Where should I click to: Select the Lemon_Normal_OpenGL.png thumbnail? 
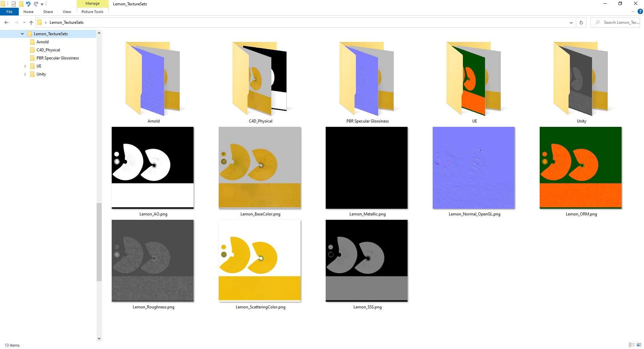[x=474, y=168]
